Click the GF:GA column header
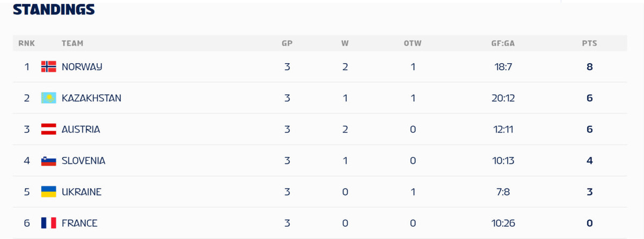 [503, 43]
